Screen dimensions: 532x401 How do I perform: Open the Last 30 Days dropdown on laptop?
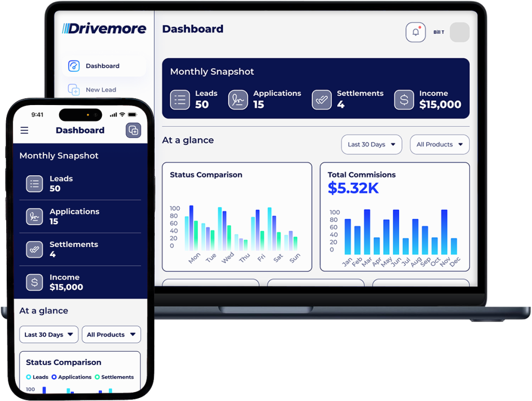click(x=371, y=145)
